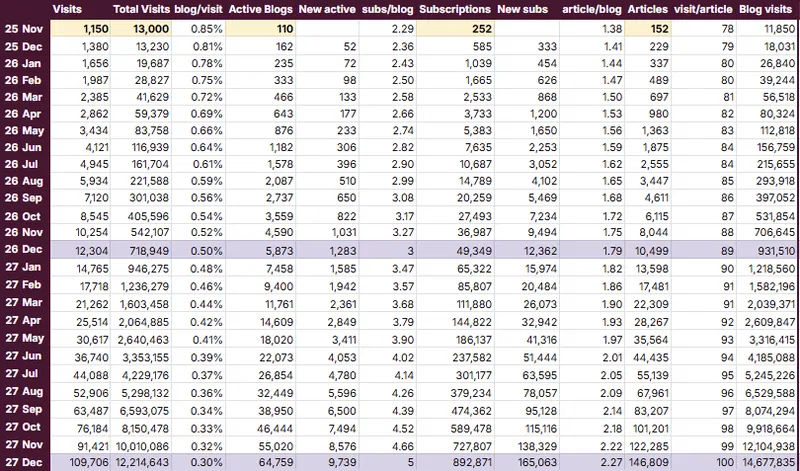The width and height of the screenshot is (800, 471).
Task: Select the 4.39 subs/blog cell for 27 Sep
Action: [x=388, y=411]
